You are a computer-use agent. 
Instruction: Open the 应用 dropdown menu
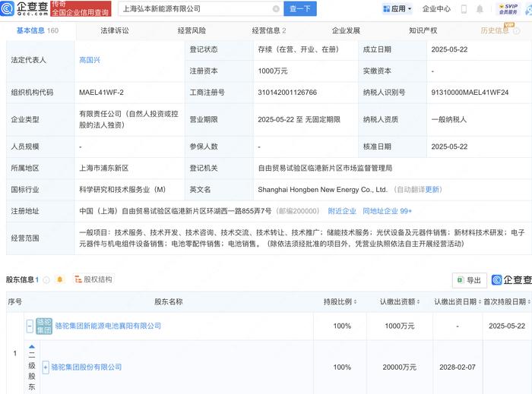coord(397,9)
